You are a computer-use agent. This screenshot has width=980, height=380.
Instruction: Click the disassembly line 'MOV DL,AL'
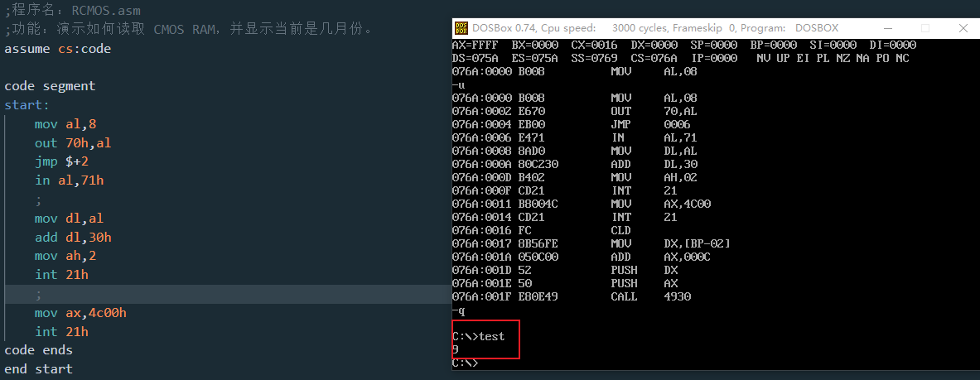pyautogui.click(x=574, y=152)
